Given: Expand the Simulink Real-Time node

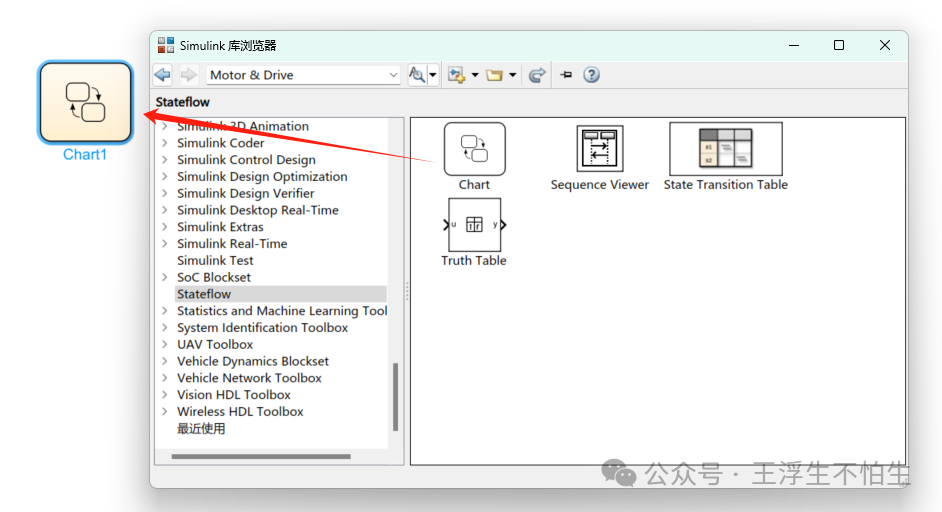Looking at the screenshot, I should (165, 244).
